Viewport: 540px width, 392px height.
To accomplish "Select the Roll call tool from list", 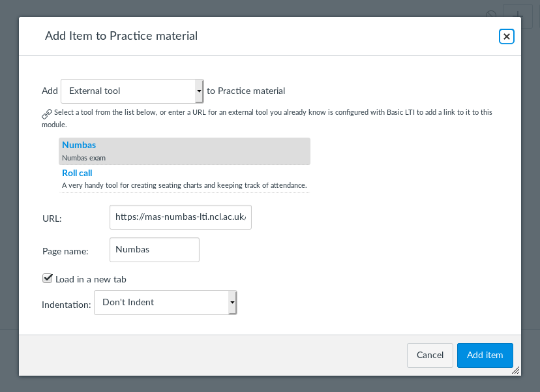I will [77, 173].
